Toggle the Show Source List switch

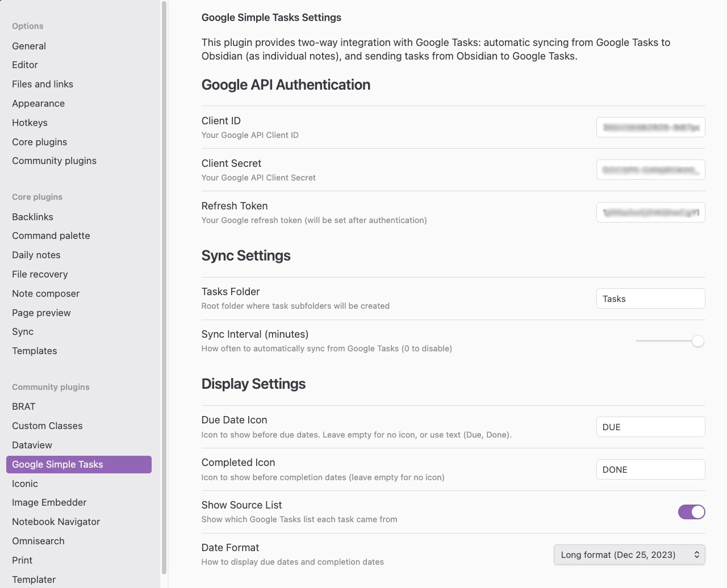(691, 512)
